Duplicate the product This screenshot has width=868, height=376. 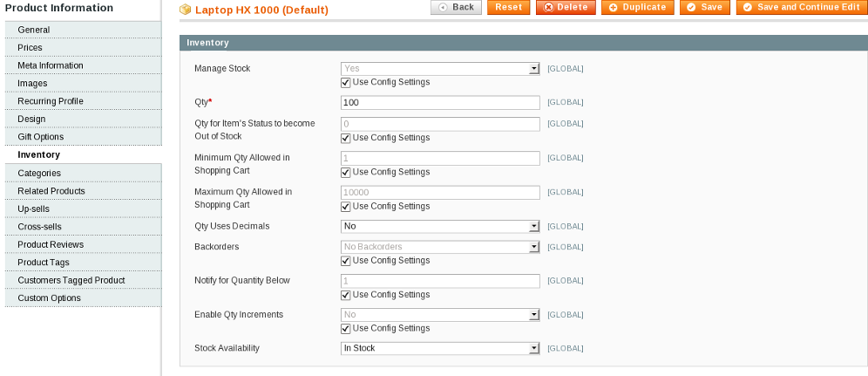[638, 7]
